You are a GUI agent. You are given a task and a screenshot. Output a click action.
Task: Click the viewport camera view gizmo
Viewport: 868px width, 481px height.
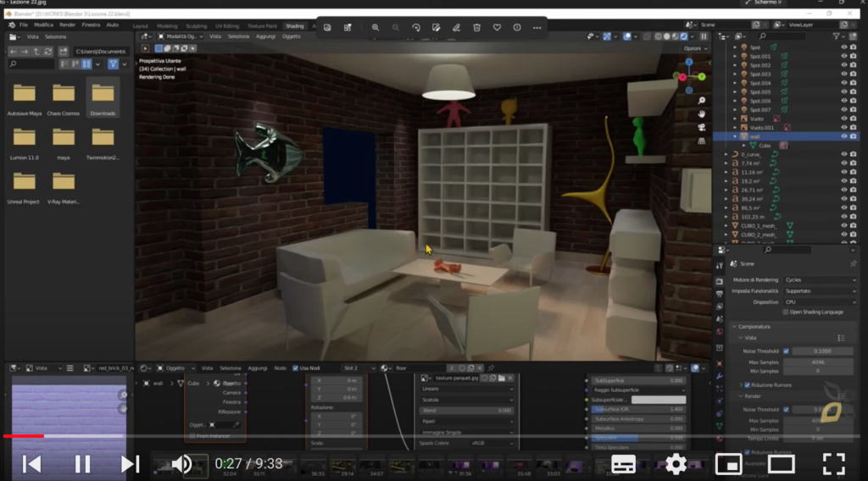[701, 128]
